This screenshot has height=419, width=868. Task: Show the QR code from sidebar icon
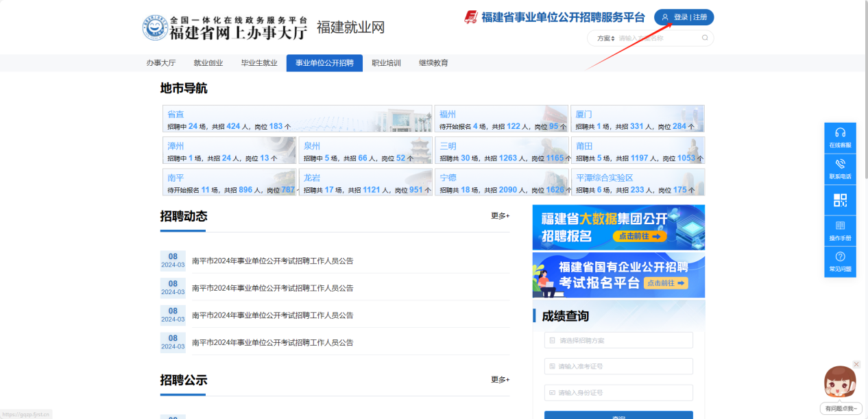[840, 200]
